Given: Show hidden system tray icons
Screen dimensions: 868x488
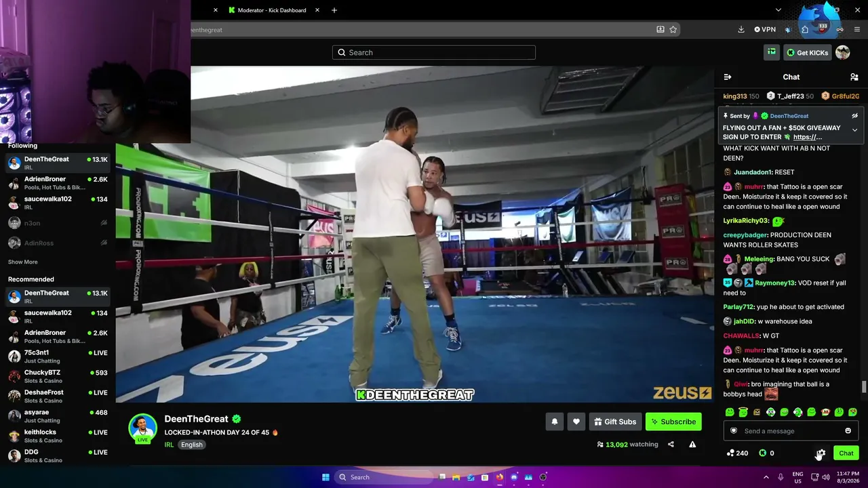Looking at the screenshot, I should (766, 477).
